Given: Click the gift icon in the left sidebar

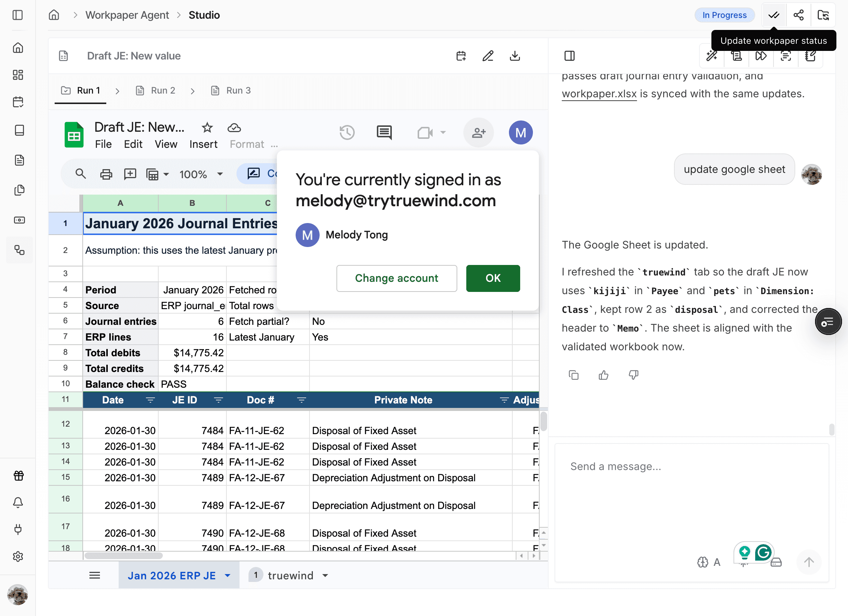Looking at the screenshot, I should pos(18,476).
